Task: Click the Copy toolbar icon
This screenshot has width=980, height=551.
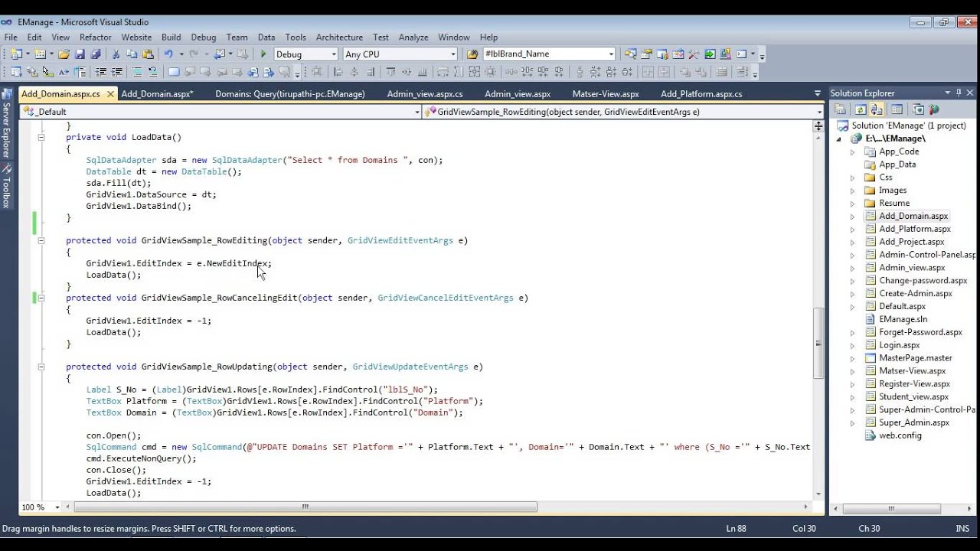Action: (x=132, y=54)
